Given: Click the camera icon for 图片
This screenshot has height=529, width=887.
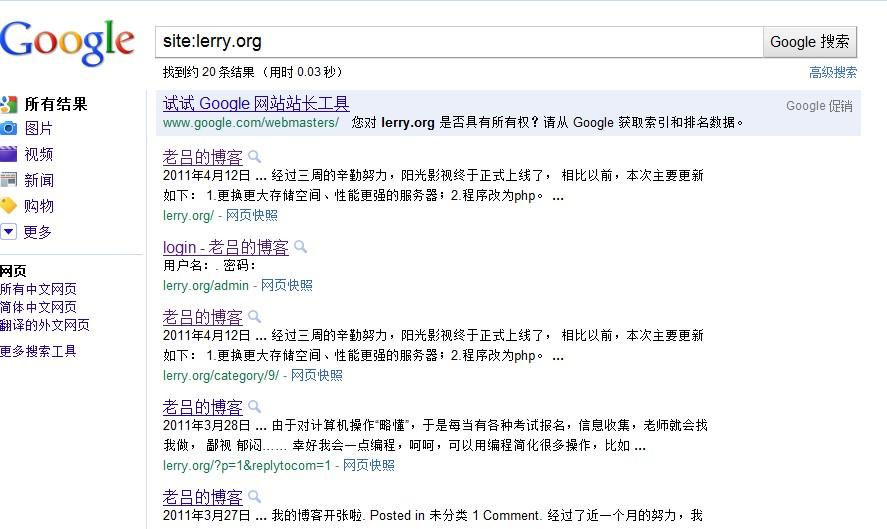Looking at the screenshot, I should click(x=8, y=128).
